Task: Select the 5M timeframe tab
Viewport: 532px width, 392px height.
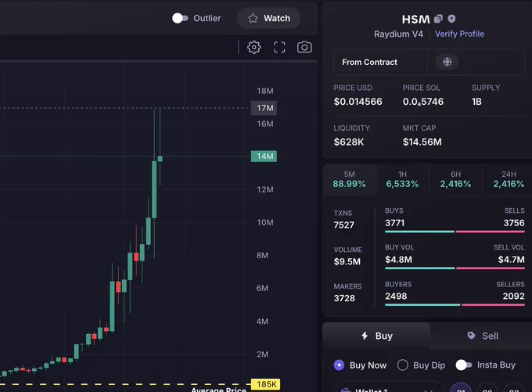Action: (349, 179)
